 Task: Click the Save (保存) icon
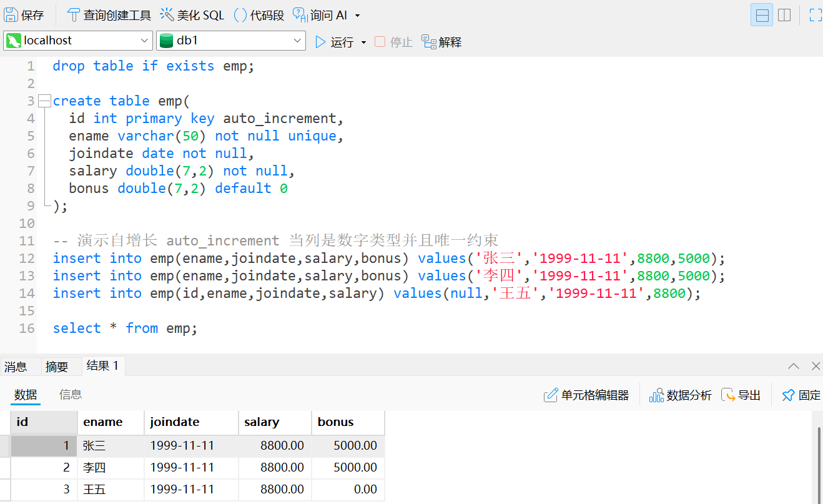click(x=11, y=15)
